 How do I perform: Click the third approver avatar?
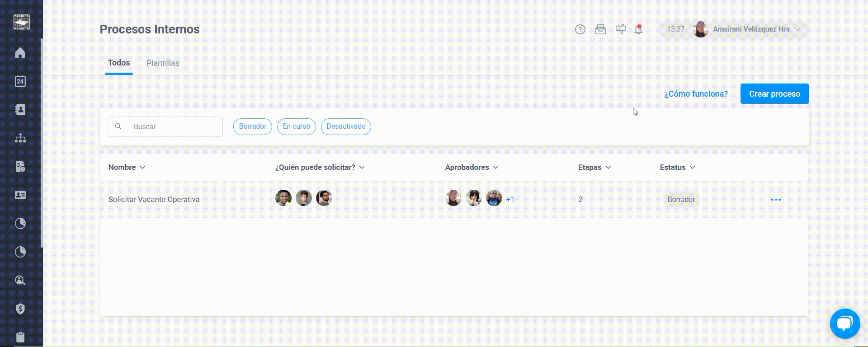[494, 198]
